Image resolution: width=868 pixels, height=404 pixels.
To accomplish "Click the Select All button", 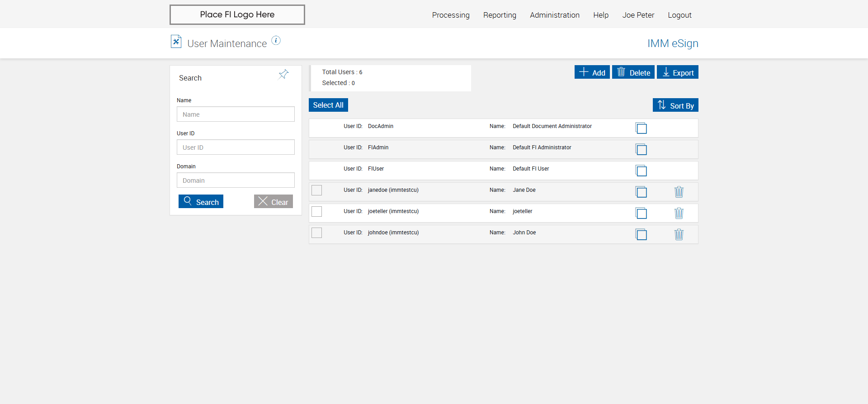I will (328, 105).
